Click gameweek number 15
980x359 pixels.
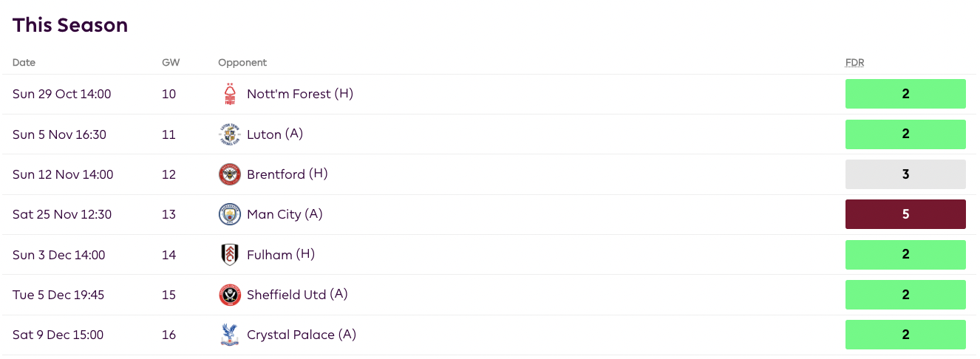click(169, 295)
